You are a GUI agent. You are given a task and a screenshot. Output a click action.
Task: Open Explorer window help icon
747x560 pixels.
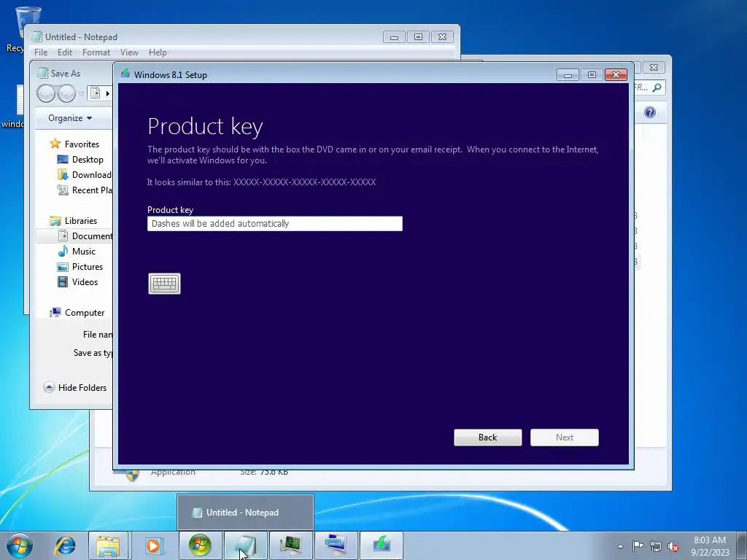[x=650, y=112]
